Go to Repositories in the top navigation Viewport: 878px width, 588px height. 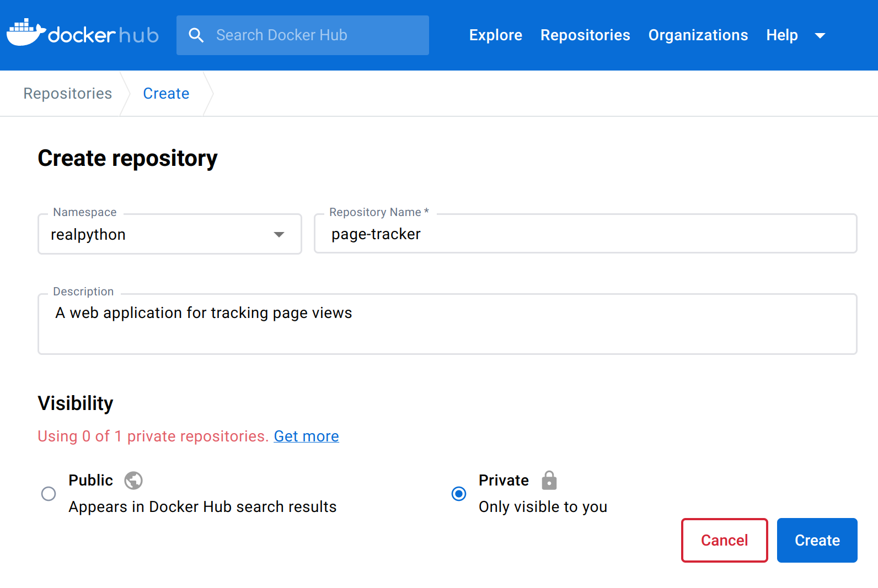(x=585, y=35)
